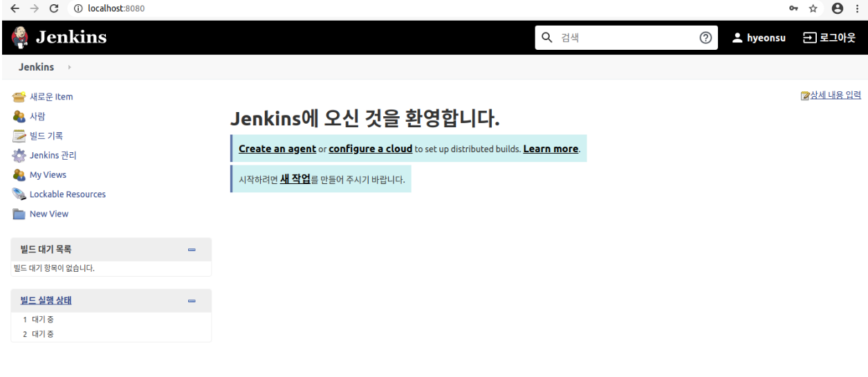Click the browser forward arrow

(35, 8)
